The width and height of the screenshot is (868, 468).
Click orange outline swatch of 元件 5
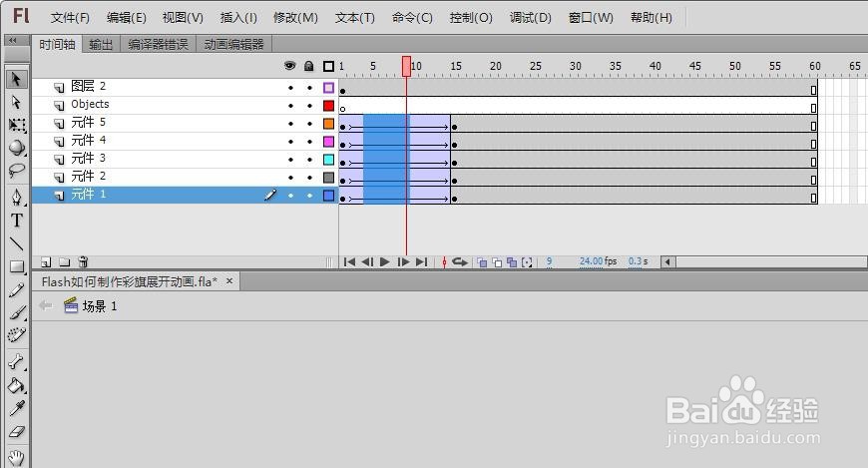329,124
